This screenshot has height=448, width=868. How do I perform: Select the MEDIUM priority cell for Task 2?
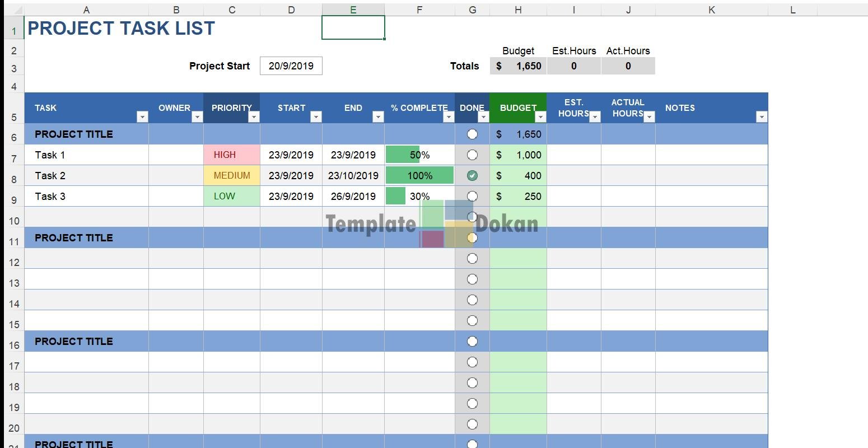(231, 175)
